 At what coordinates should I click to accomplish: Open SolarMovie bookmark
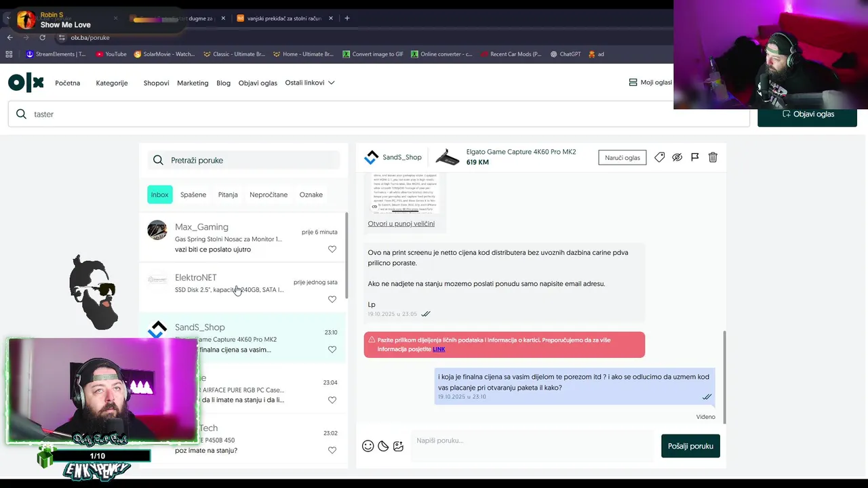[165, 54]
